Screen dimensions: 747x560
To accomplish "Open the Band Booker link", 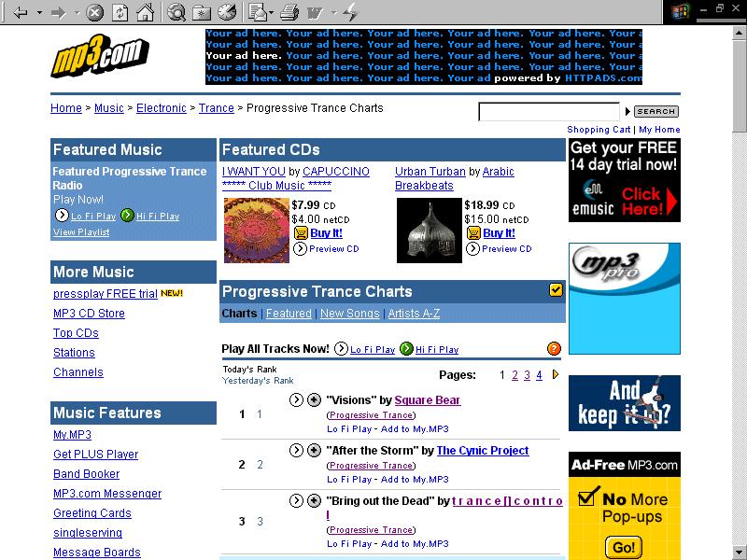I will pyautogui.click(x=86, y=474).
